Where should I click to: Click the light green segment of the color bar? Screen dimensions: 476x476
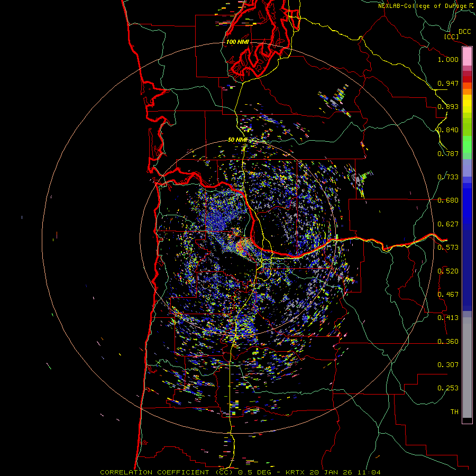(467, 144)
